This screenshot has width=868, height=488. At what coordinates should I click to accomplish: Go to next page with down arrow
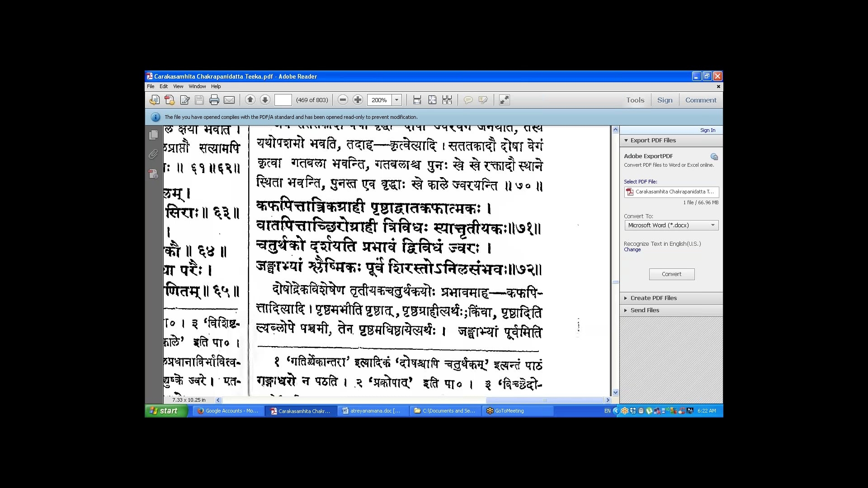265,100
